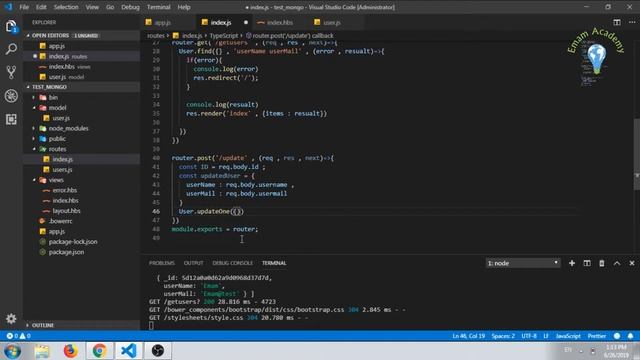The image size is (640, 360).
Task: Expand the node_modules folder
Action: coord(82,128)
